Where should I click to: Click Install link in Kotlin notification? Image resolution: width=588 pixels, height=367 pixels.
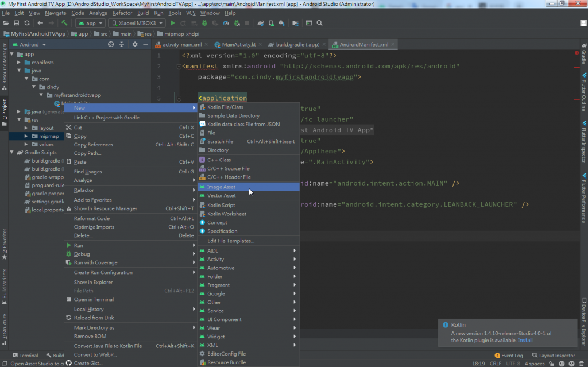coord(525,341)
